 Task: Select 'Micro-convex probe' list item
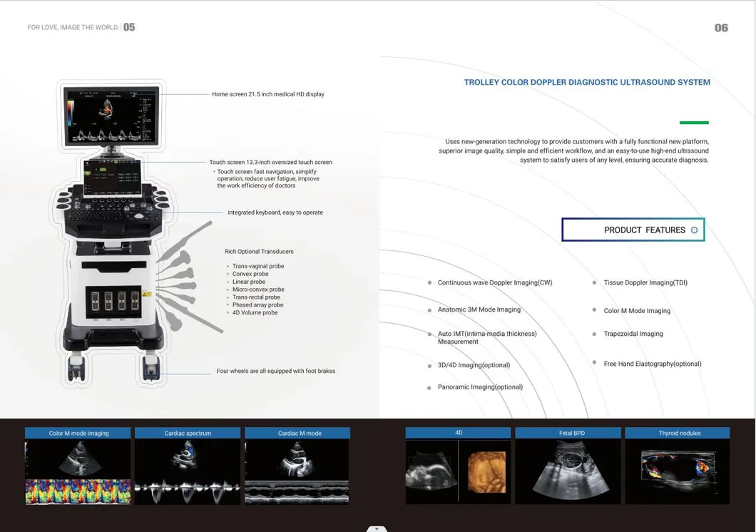pyautogui.click(x=258, y=289)
